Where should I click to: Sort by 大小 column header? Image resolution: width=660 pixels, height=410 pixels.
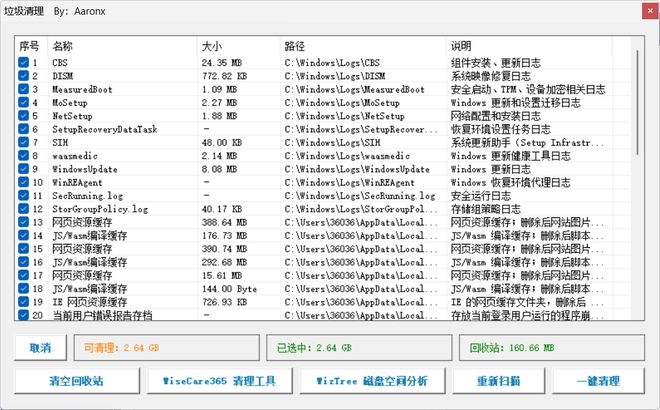pyautogui.click(x=238, y=46)
